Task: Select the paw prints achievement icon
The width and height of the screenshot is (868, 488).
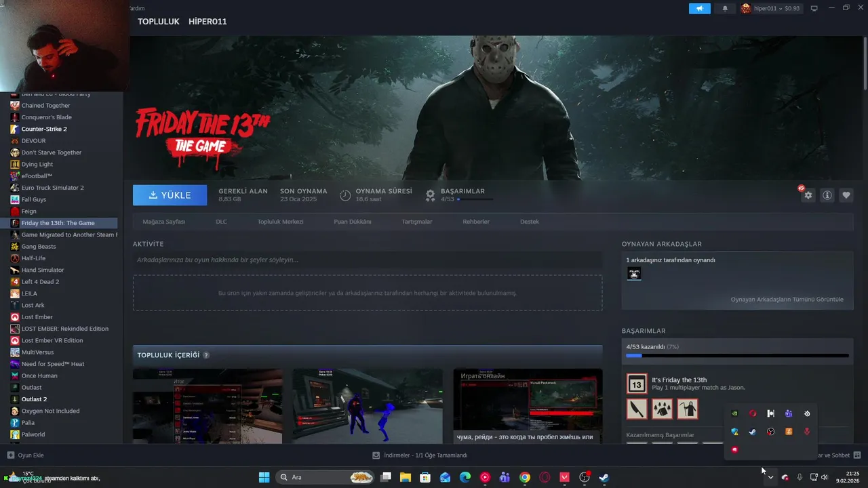Action: [x=663, y=409]
